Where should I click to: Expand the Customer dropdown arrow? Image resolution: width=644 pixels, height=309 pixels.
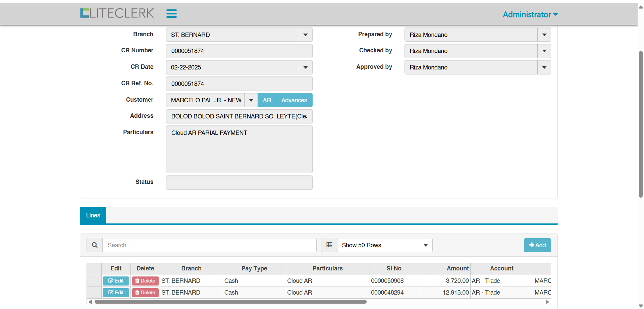pyautogui.click(x=251, y=100)
